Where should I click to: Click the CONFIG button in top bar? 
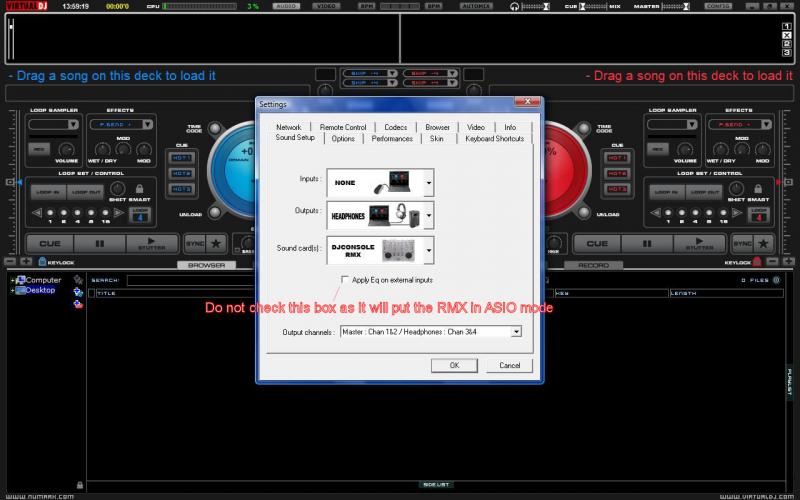pos(718,6)
